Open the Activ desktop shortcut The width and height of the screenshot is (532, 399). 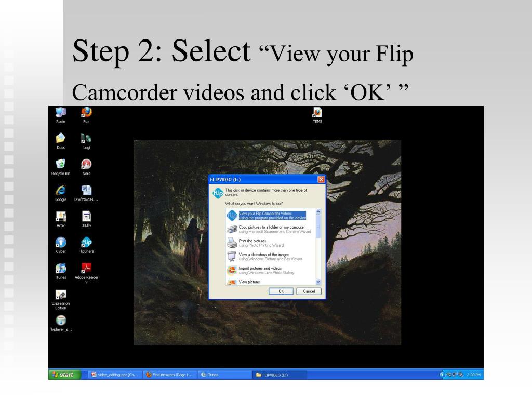(x=61, y=219)
